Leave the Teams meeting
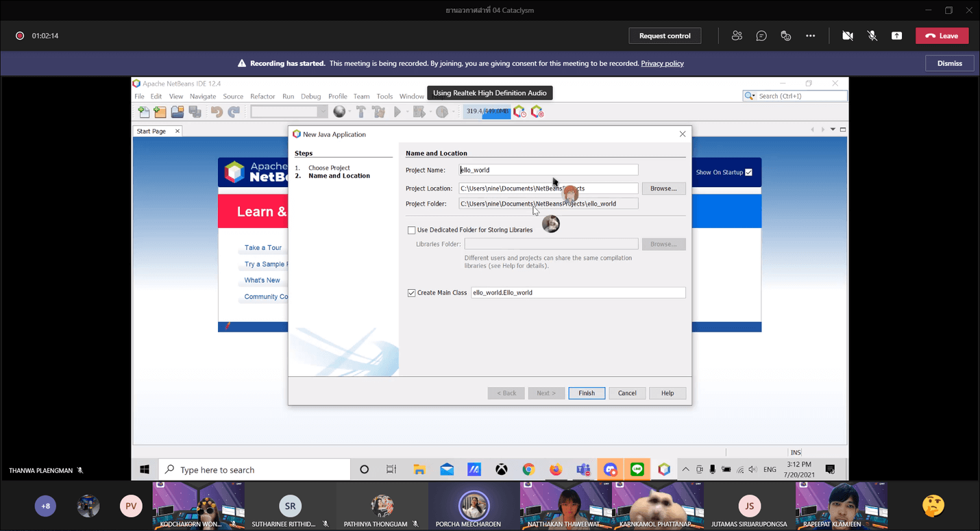Image resolution: width=980 pixels, height=531 pixels. click(942, 36)
